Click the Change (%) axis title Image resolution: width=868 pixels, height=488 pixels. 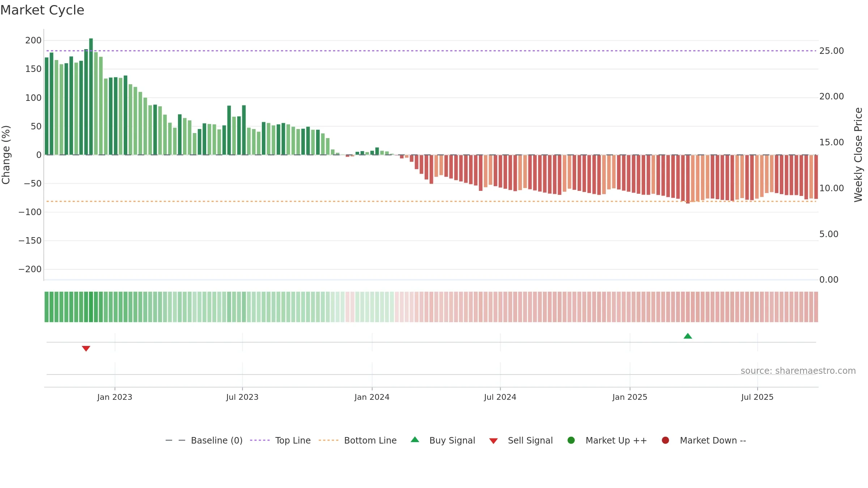pos(6,155)
